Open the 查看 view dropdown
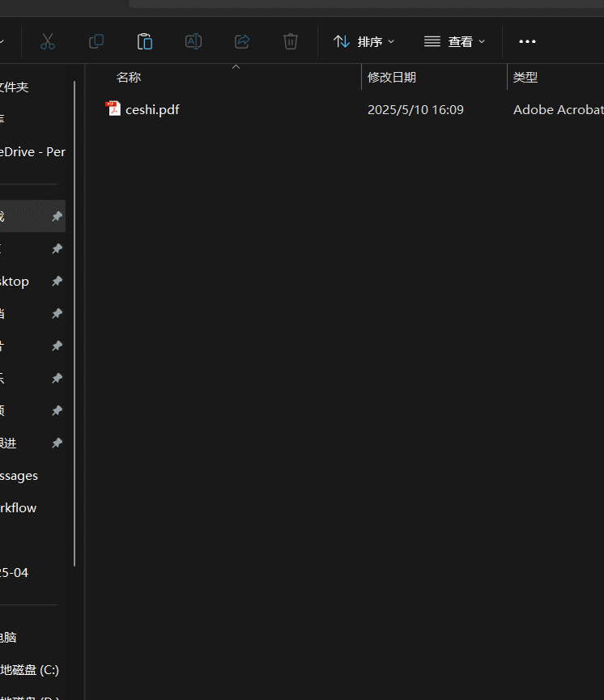604x700 pixels. coord(455,41)
